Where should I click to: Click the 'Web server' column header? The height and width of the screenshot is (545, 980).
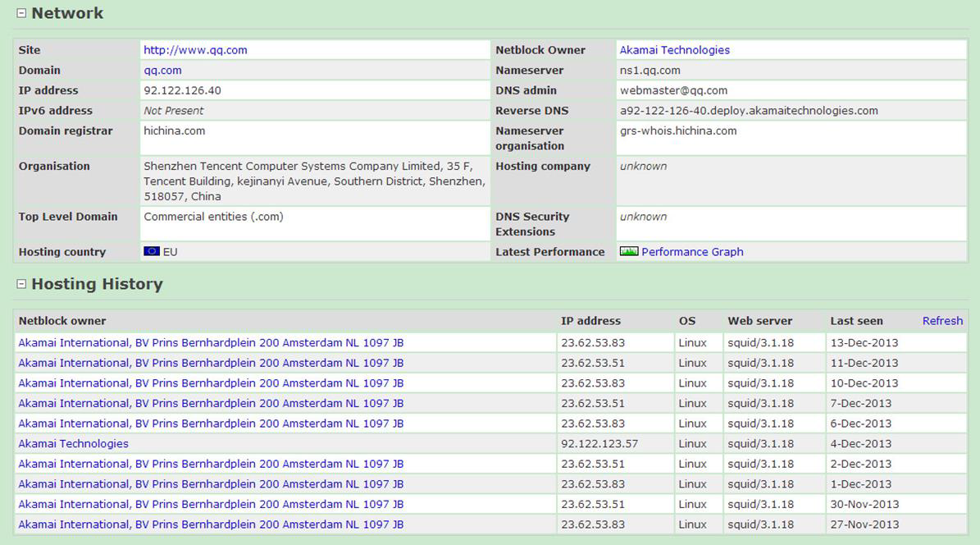(760, 321)
